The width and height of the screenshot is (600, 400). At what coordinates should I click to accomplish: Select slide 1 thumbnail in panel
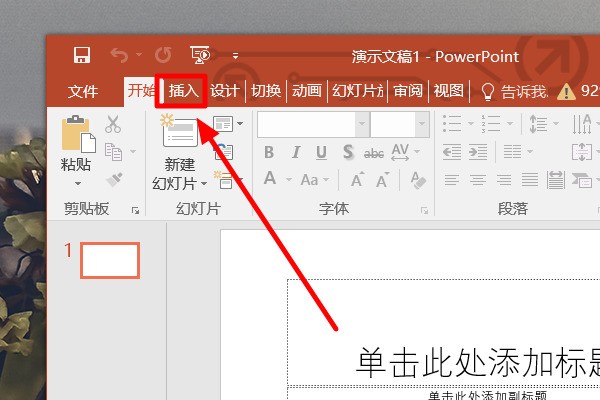point(109,260)
